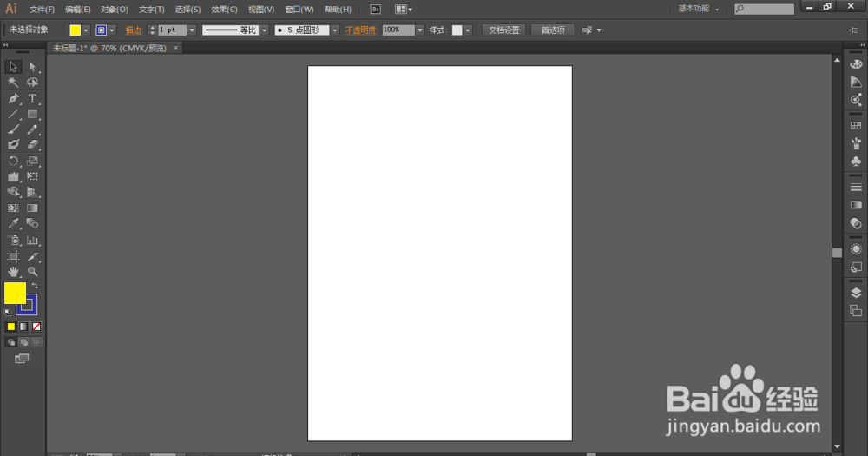Select the Shape Builder tool
The width and height of the screenshot is (868, 456).
pyautogui.click(x=13, y=192)
